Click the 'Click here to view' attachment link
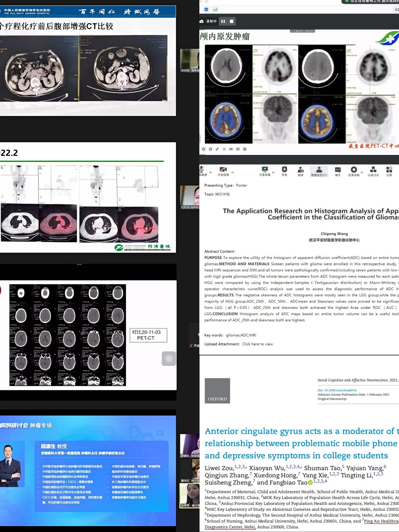The width and height of the screenshot is (399, 532). 257,344
